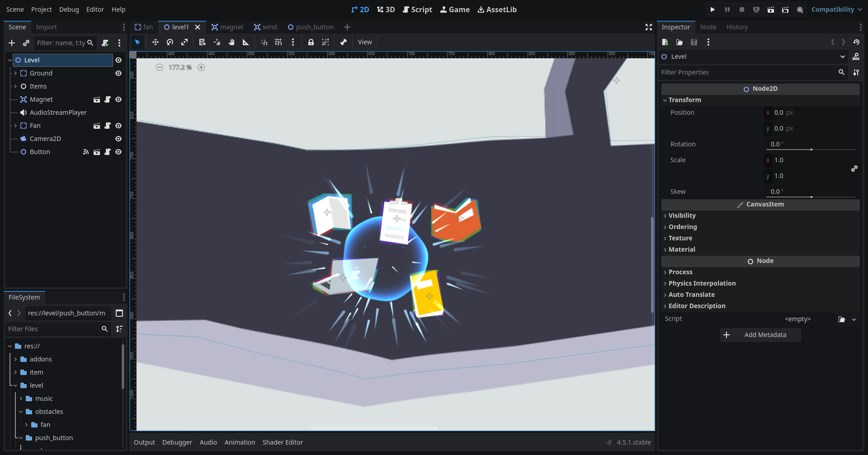Lock the selected node with padlock icon
This screenshot has width=868, height=455.
pos(311,42)
